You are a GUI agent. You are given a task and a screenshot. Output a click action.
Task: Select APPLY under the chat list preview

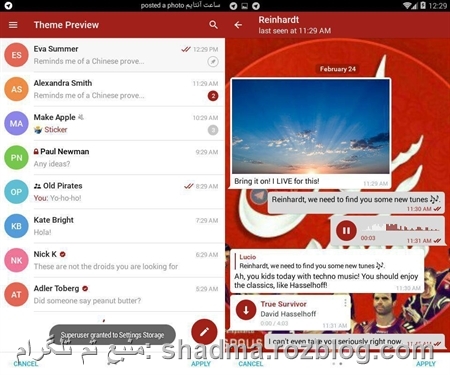tap(201, 364)
